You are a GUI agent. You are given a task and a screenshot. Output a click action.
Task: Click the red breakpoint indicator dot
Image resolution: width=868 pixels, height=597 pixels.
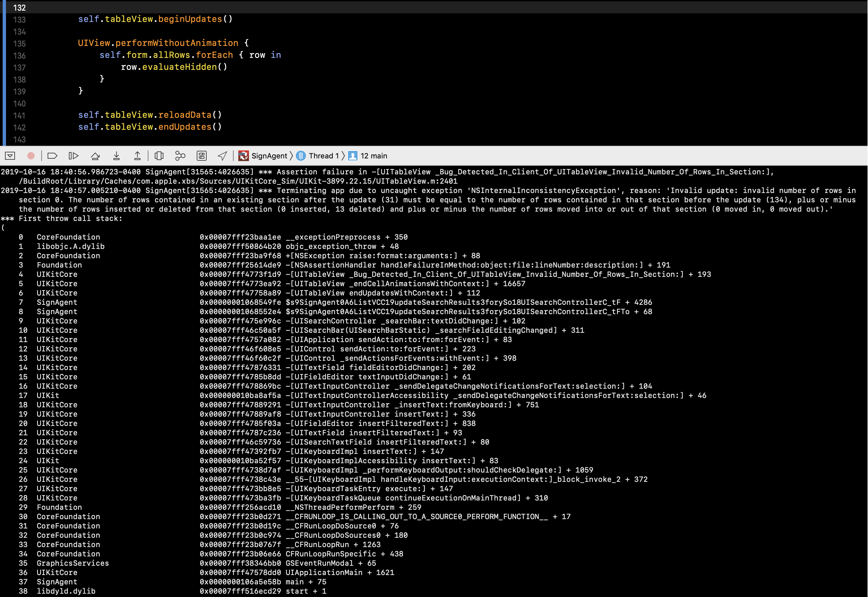(31, 156)
